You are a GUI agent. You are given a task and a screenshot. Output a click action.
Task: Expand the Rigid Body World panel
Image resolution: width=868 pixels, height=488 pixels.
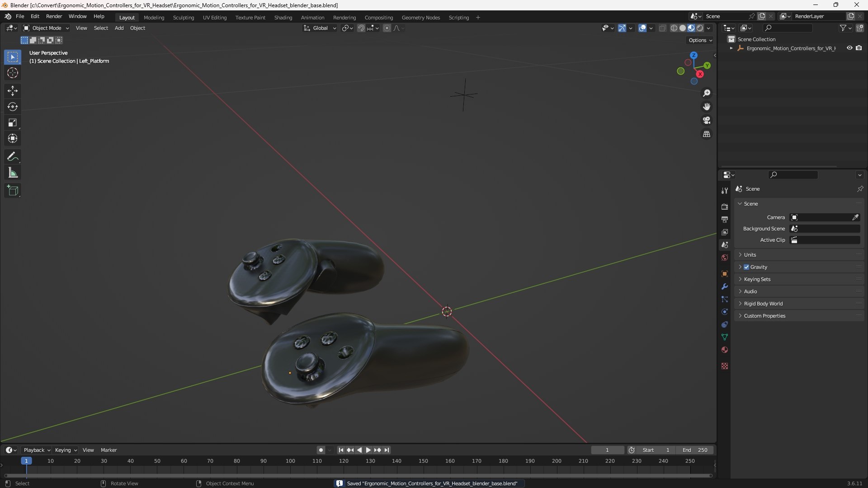pyautogui.click(x=799, y=304)
